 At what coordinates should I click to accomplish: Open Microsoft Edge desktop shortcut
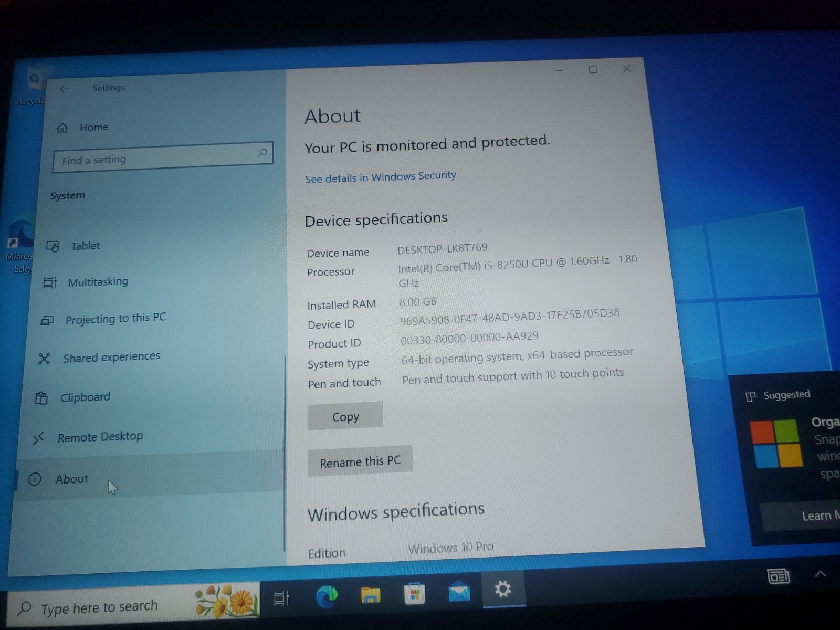pos(20,247)
